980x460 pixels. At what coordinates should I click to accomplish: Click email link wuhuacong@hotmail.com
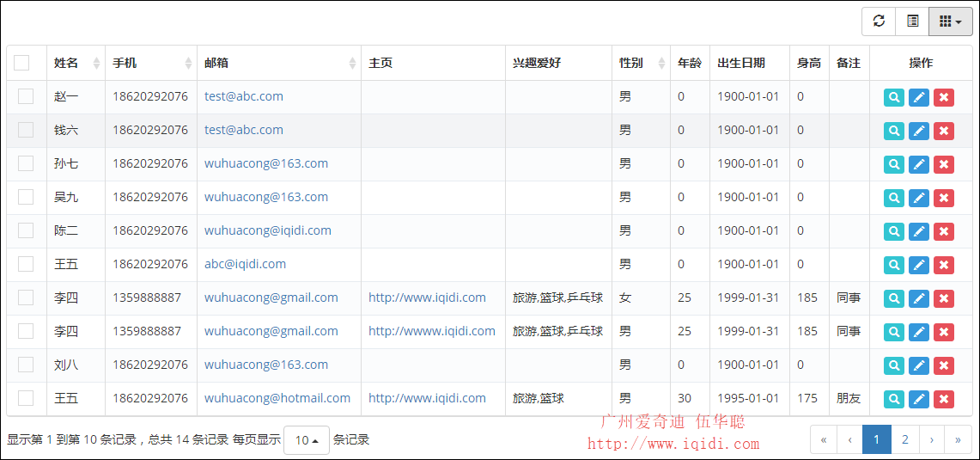[x=277, y=398]
